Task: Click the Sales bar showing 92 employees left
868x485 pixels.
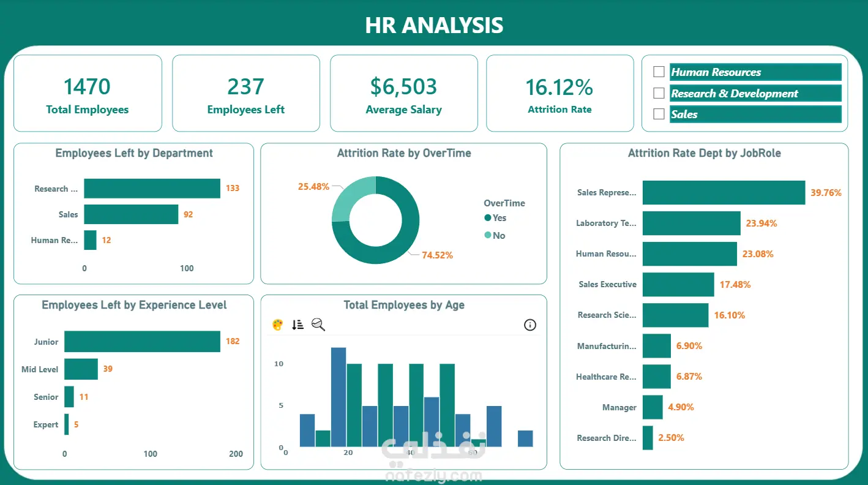Action: point(131,214)
